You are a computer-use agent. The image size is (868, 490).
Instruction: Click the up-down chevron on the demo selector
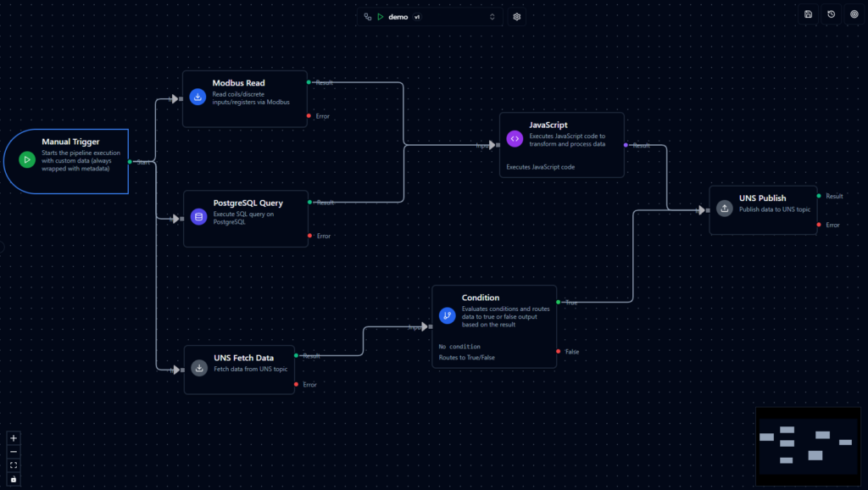(492, 17)
